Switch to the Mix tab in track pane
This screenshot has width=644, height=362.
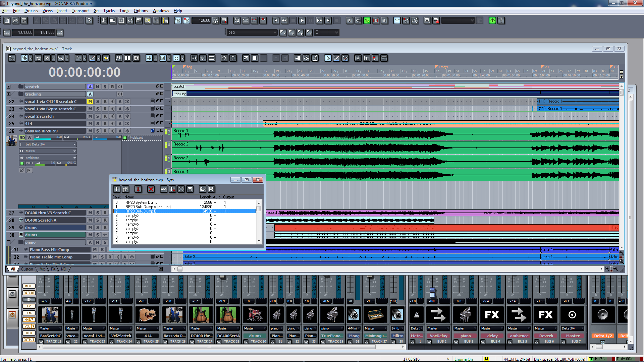(42, 269)
